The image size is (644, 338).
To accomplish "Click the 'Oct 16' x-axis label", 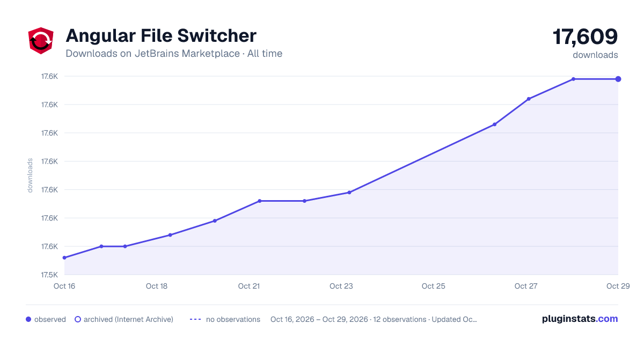I will (x=64, y=286).
